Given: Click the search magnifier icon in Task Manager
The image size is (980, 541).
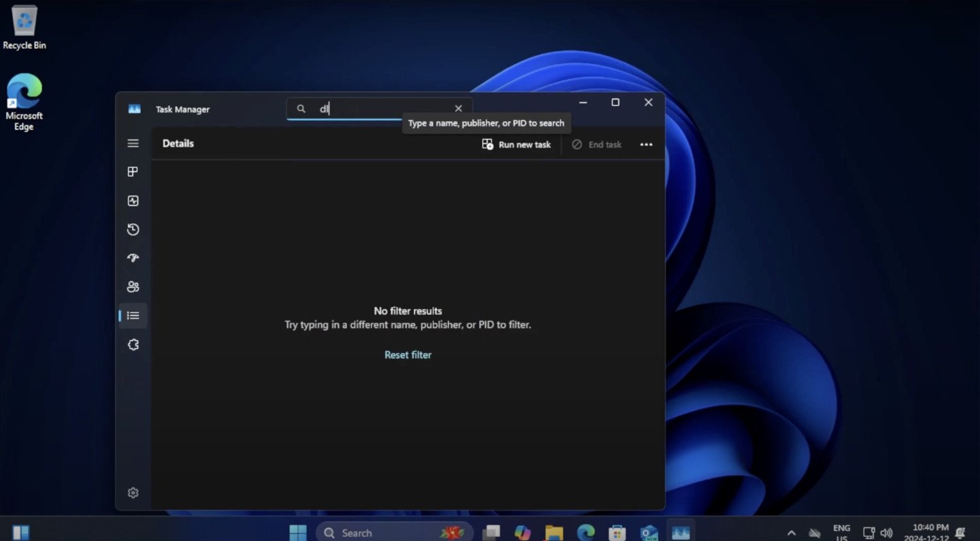Looking at the screenshot, I should coord(301,108).
